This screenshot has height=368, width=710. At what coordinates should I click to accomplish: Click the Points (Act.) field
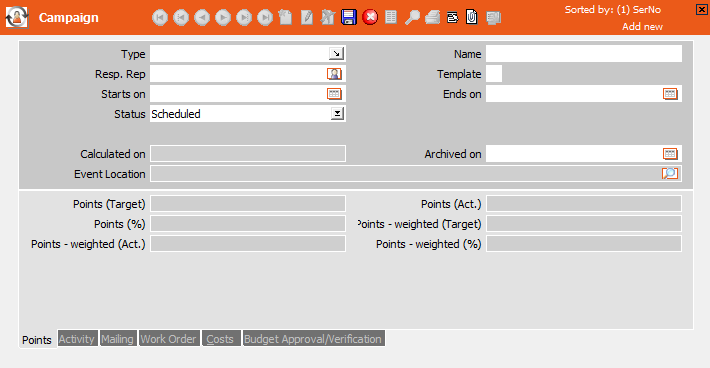[584, 204]
